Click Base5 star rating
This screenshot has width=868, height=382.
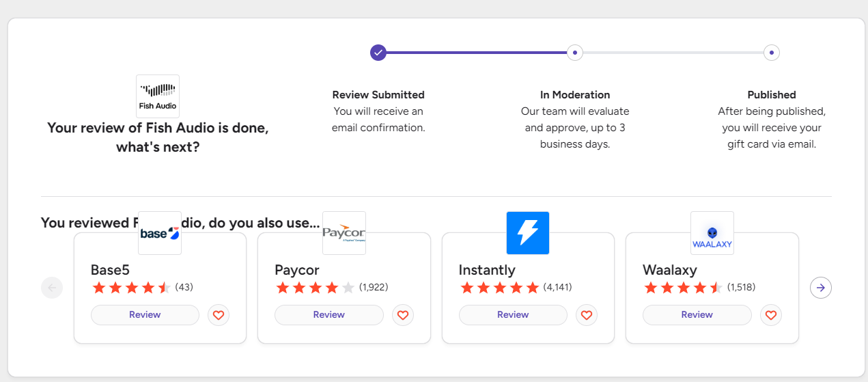131,288
